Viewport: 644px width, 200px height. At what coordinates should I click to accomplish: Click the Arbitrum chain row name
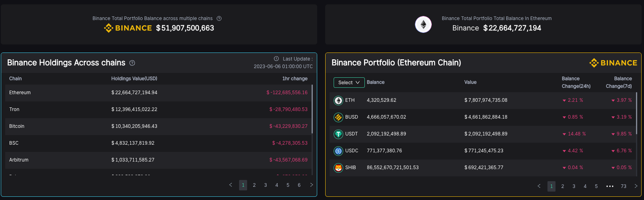pos(19,160)
